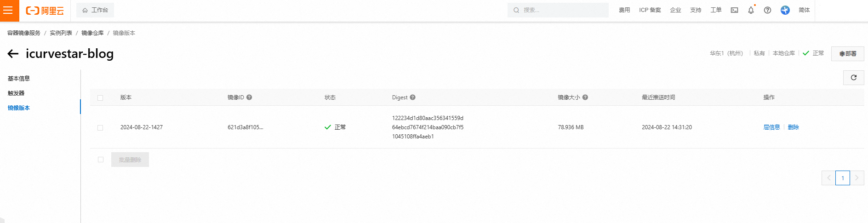Check the 2024-08-22-1427 version row
This screenshot has width=868, height=223.
[x=100, y=128]
